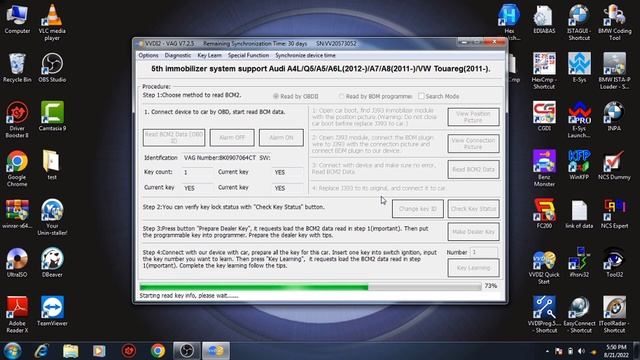Screen dimensions: 640x360
Task: Open CGDI desktop shortcut
Action: 544,116
